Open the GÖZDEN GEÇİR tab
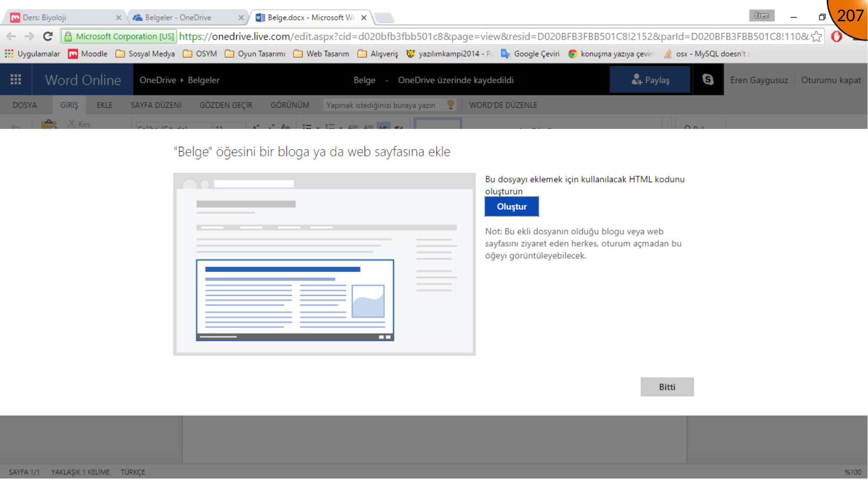 point(226,105)
